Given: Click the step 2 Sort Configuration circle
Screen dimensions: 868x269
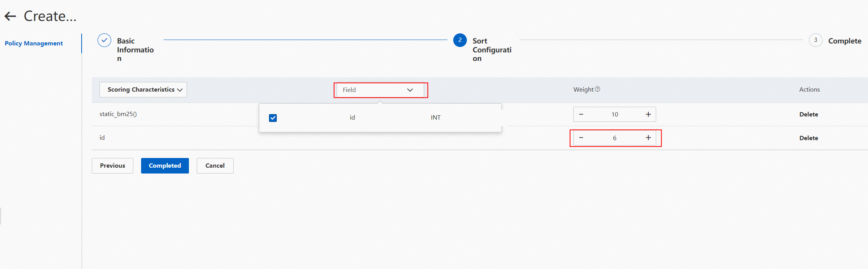Looking at the screenshot, I should tap(460, 40).
